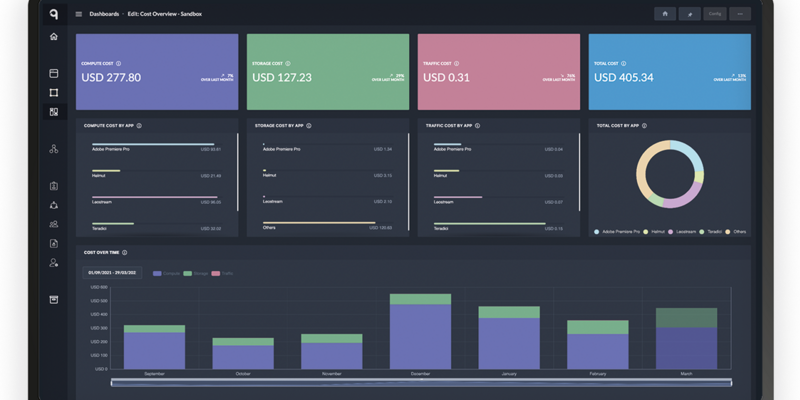The width and height of the screenshot is (800, 400).
Task: Click info icon beside Compute Cost By App
Action: pos(139,126)
